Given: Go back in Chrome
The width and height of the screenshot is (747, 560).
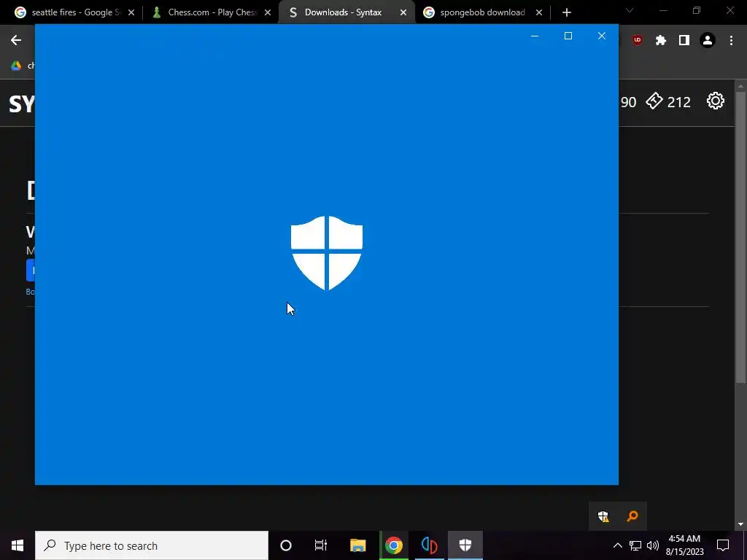Looking at the screenshot, I should pos(16,40).
